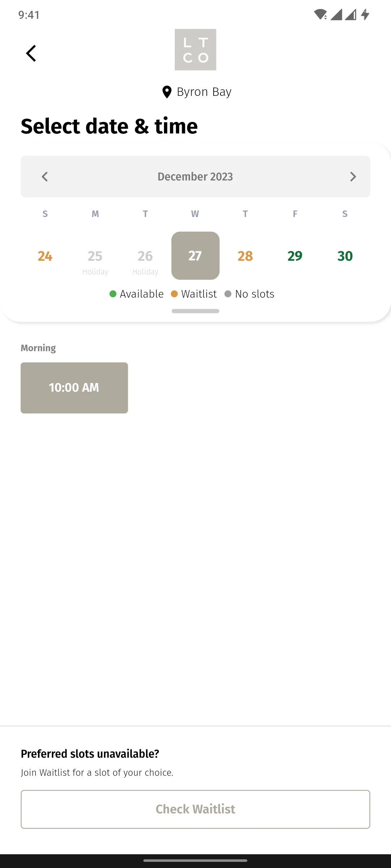
Task: Go back using the top-left arrow
Action: (x=31, y=54)
